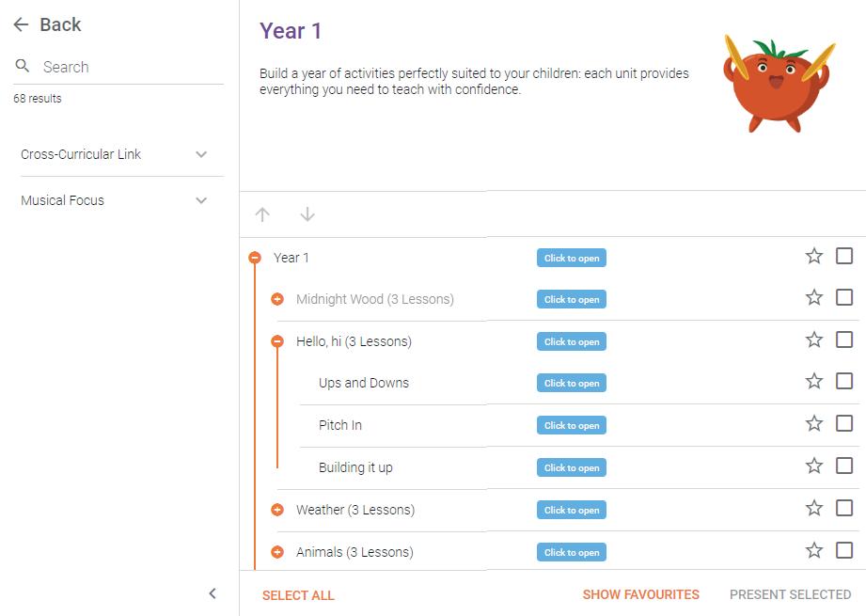Click the move up arrow icon
Screen dimensions: 866x616
pyautogui.click(x=262, y=214)
